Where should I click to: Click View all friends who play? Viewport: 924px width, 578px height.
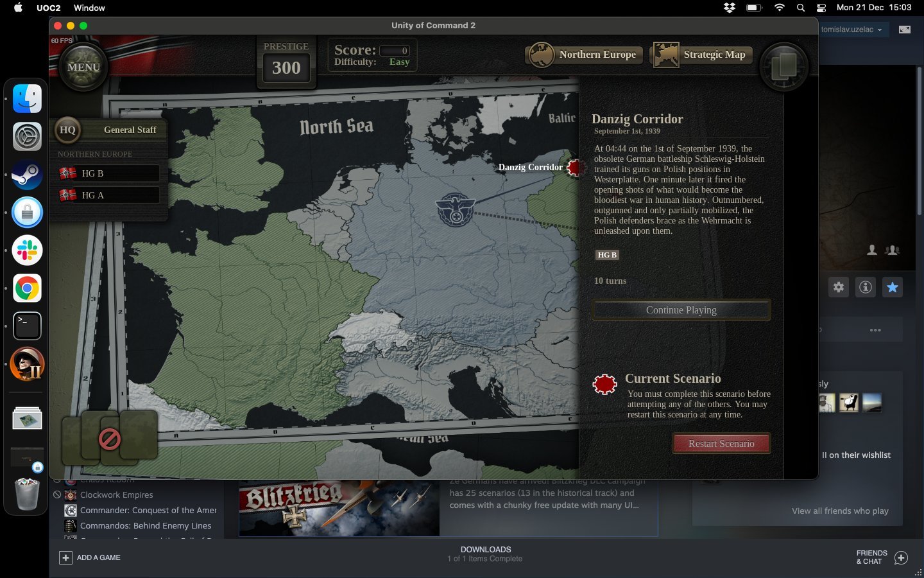(x=840, y=511)
